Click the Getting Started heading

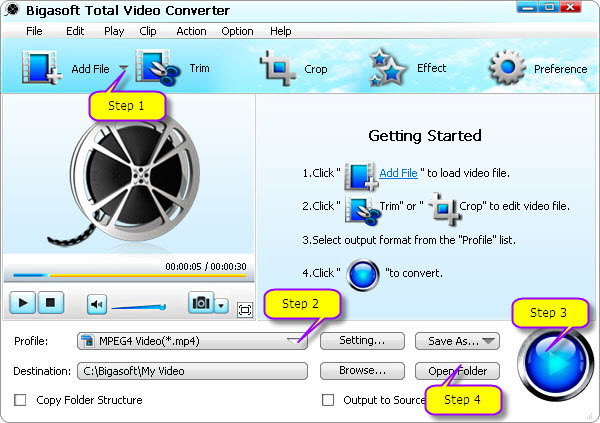coord(424,136)
